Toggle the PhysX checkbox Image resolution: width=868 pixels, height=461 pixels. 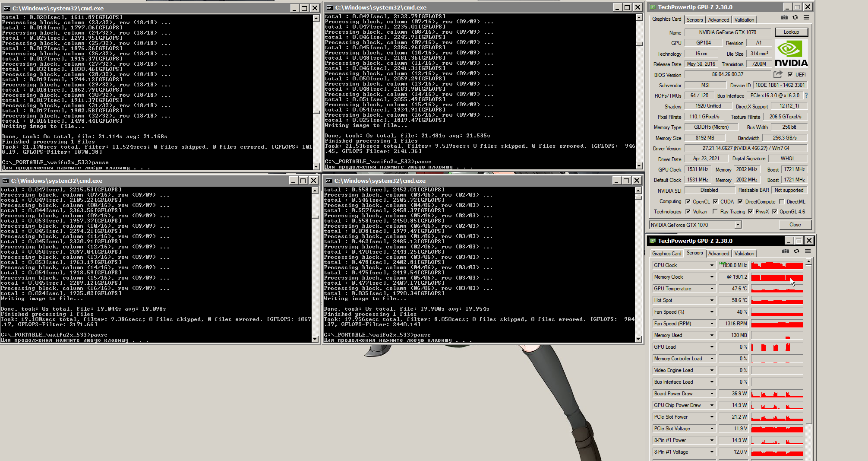750,211
